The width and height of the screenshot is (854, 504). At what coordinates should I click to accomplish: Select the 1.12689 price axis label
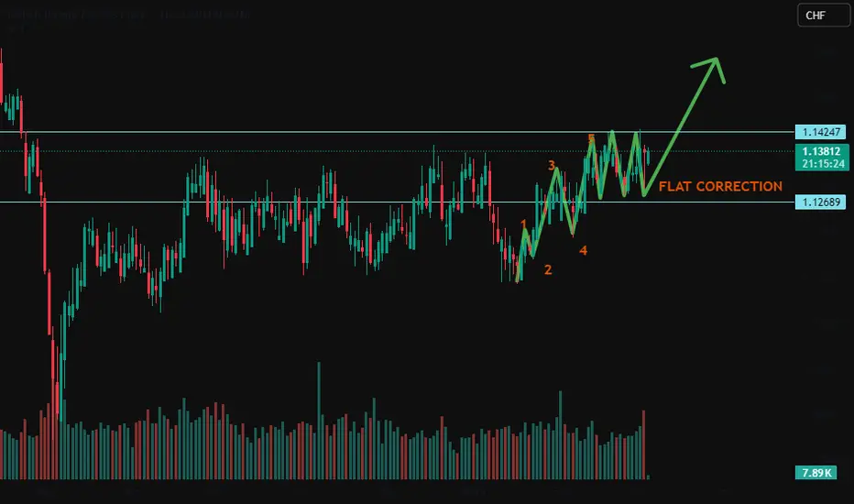(821, 203)
